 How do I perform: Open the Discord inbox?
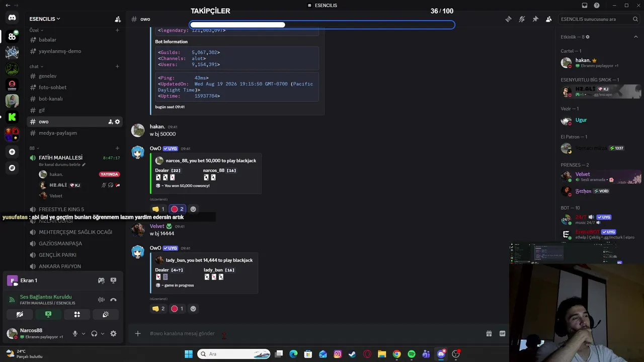(x=585, y=6)
